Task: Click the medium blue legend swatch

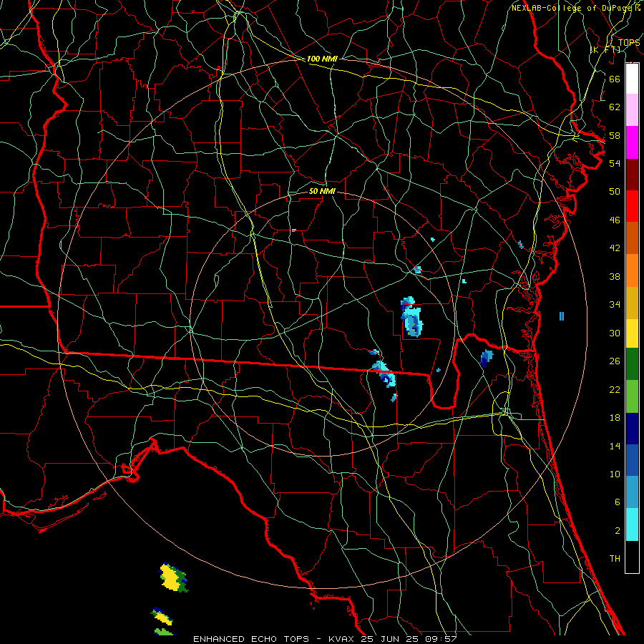Action: (632, 460)
